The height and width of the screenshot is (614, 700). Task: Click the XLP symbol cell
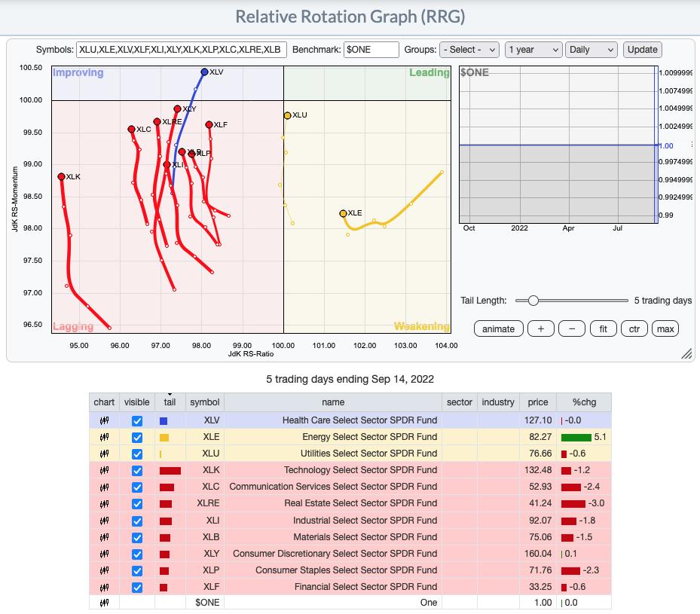[x=205, y=570]
